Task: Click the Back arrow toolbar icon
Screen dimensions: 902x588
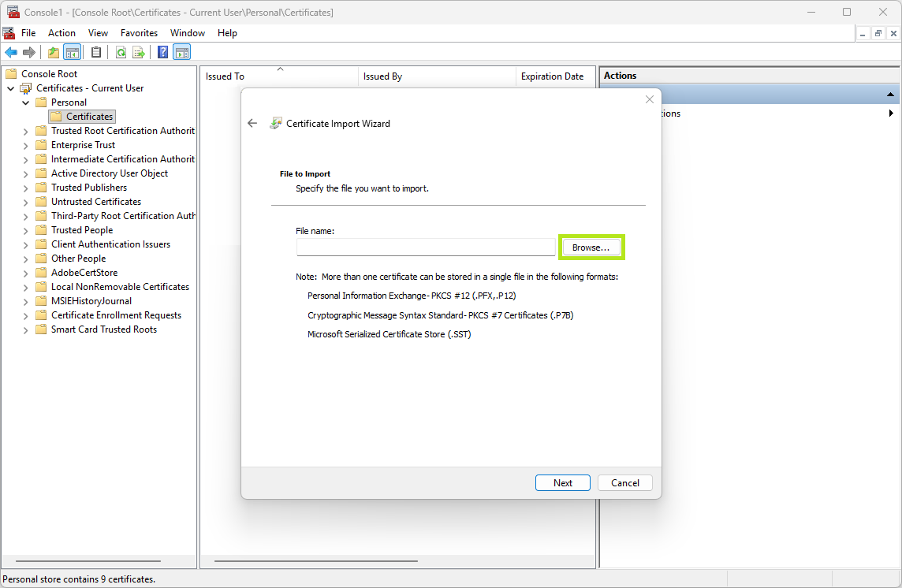Action: click(x=11, y=53)
